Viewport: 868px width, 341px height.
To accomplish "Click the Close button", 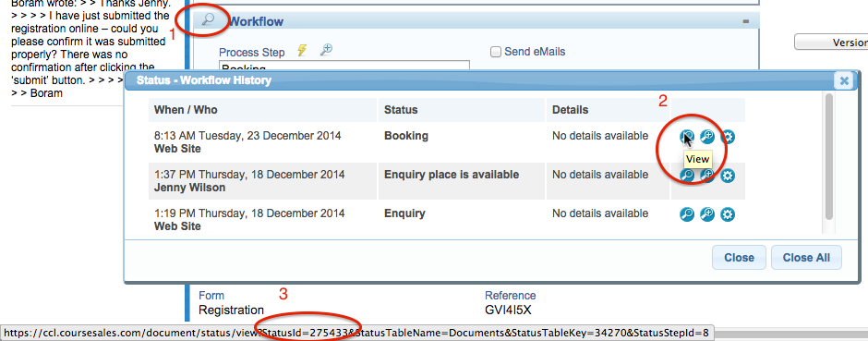I will tap(739, 258).
